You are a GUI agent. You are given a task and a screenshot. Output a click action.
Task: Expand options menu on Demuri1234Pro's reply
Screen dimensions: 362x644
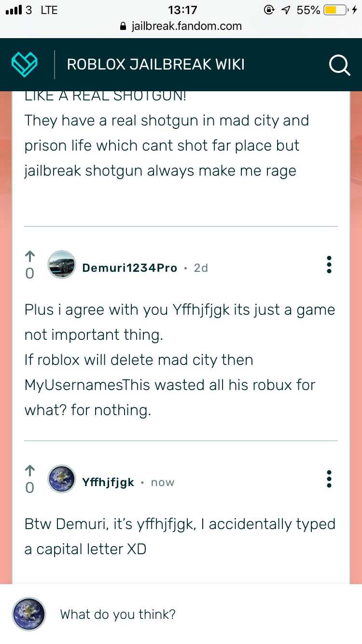[x=329, y=265]
